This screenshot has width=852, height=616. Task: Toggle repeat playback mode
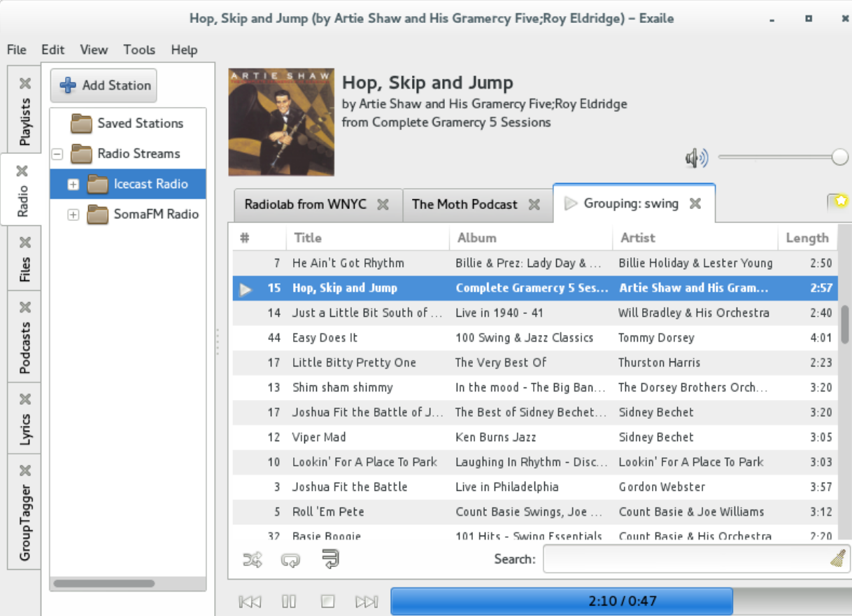pos(290,559)
